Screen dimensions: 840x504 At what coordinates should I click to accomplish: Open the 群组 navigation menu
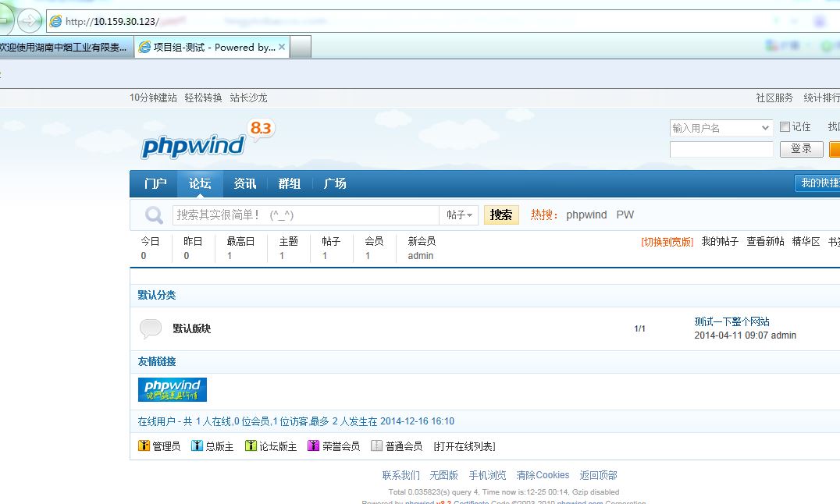tap(290, 183)
